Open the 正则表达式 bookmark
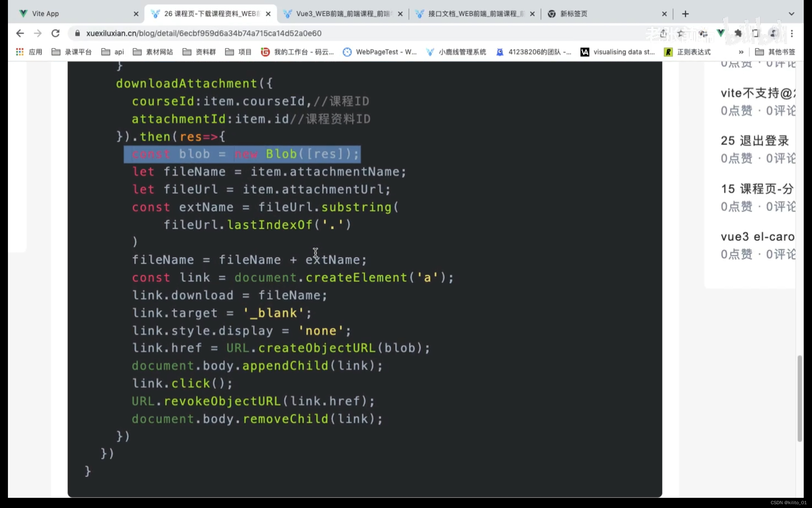The height and width of the screenshot is (508, 812). coord(687,52)
